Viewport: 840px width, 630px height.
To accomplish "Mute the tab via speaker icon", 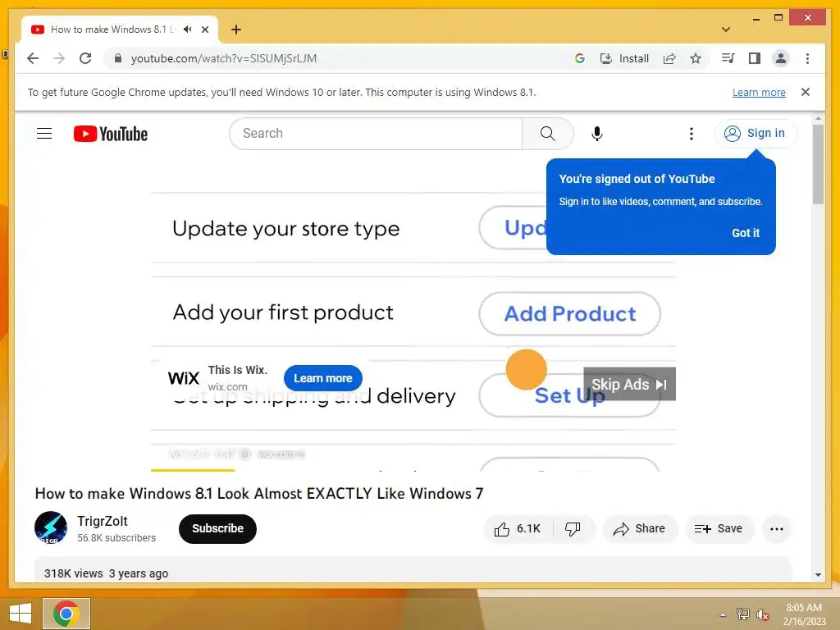I will point(188,30).
